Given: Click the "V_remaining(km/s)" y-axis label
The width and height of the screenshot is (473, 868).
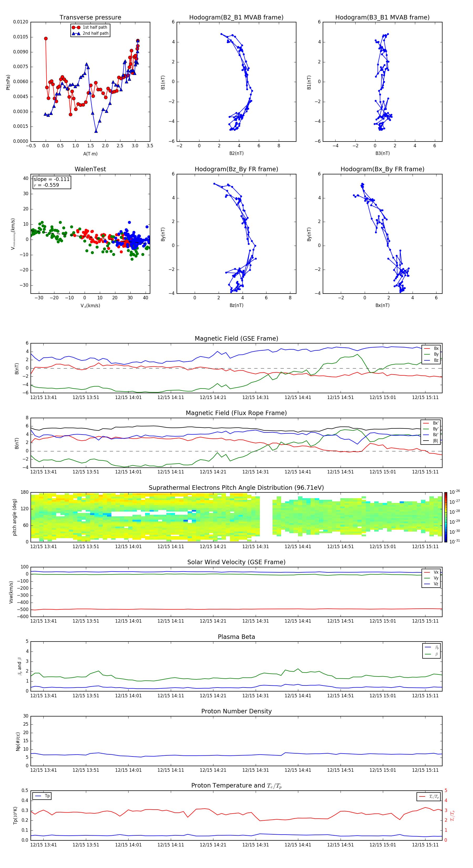Looking at the screenshot, I should (x=13, y=234).
